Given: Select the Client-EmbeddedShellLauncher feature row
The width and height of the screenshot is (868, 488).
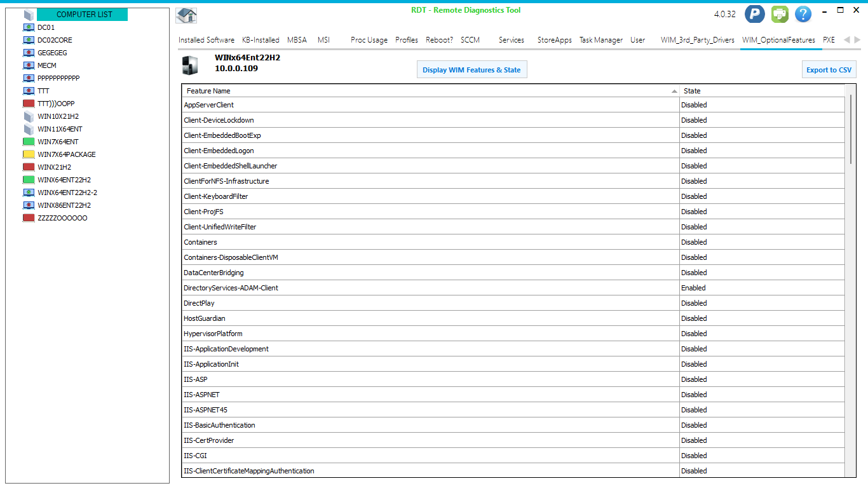Looking at the screenshot, I should tap(513, 166).
